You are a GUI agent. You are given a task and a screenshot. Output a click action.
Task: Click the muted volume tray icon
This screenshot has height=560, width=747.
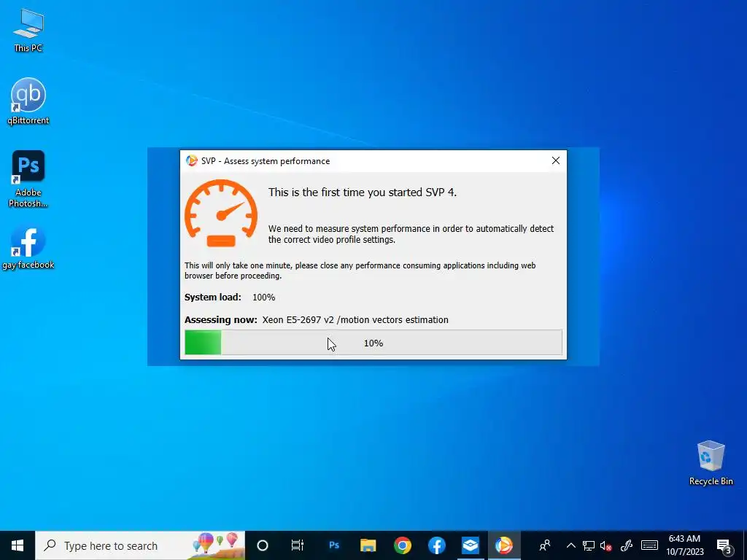[x=606, y=545]
